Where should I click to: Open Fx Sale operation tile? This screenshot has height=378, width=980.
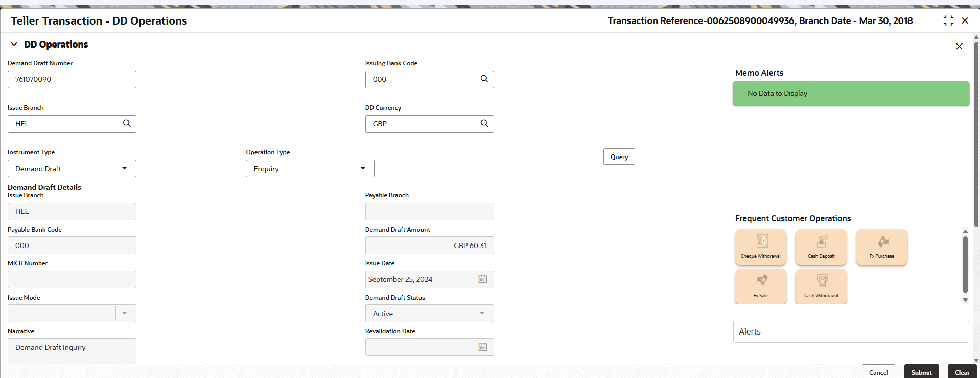761,286
